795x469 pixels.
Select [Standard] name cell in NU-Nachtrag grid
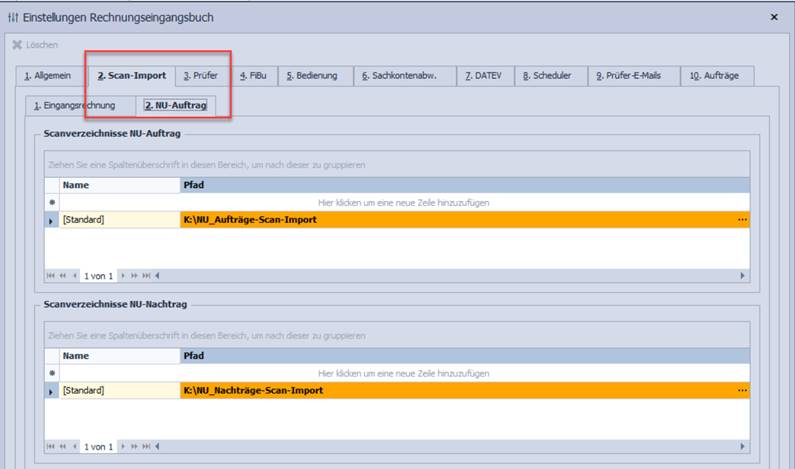click(119, 390)
